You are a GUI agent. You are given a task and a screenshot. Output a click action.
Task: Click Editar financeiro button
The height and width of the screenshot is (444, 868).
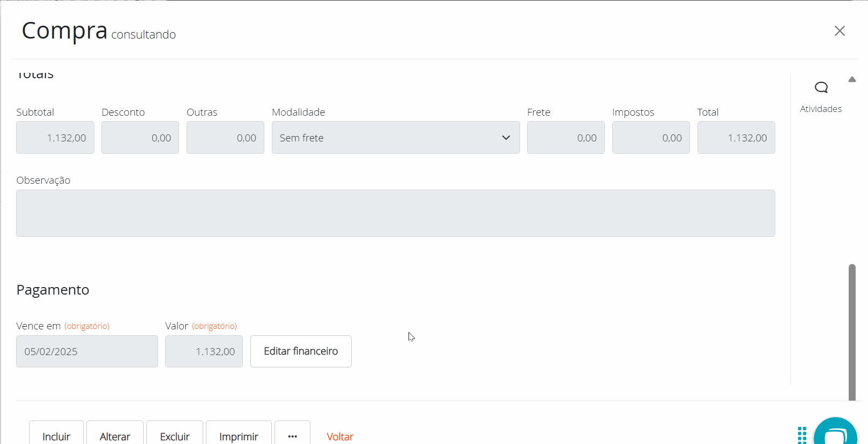(301, 351)
